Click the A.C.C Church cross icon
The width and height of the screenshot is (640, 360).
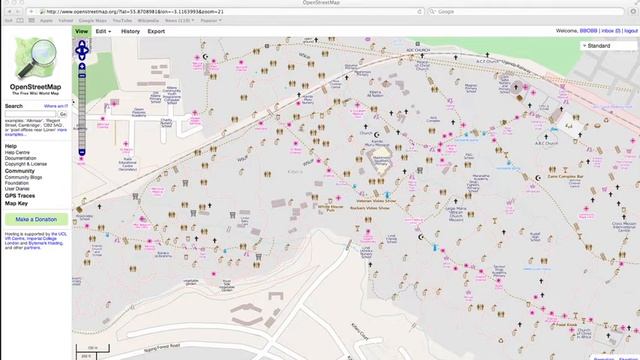(x=487, y=55)
